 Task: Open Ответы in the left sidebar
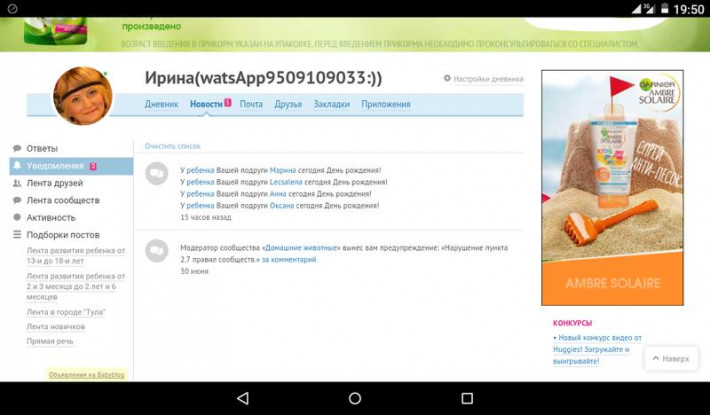point(41,148)
